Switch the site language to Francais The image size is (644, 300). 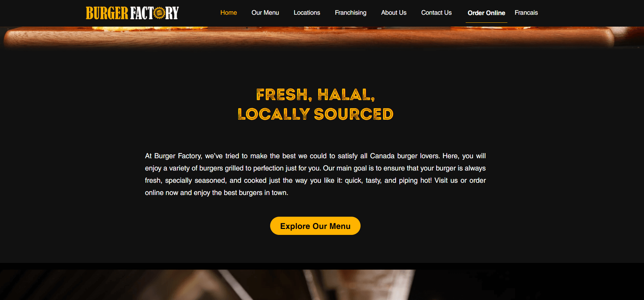point(526,13)
